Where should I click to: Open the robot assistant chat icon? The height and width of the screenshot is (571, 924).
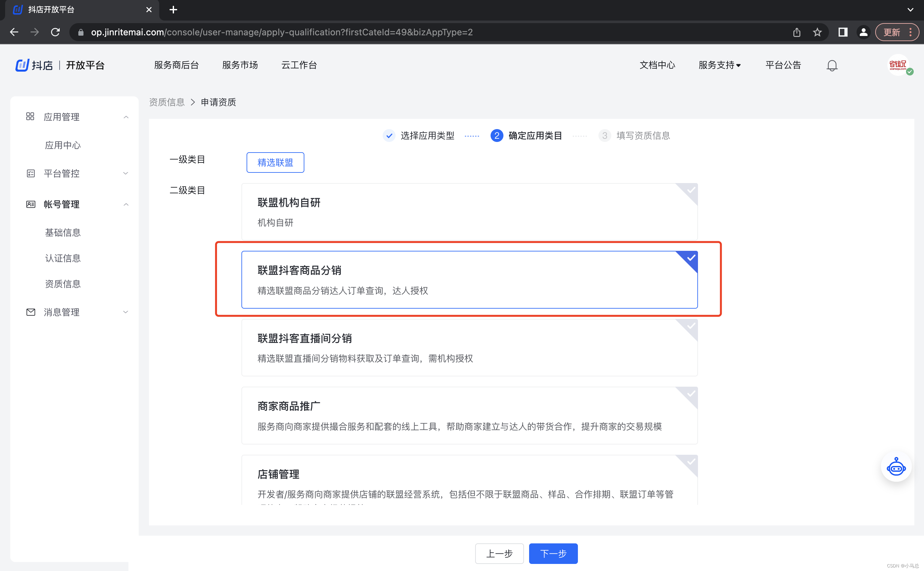click(896, 468)
